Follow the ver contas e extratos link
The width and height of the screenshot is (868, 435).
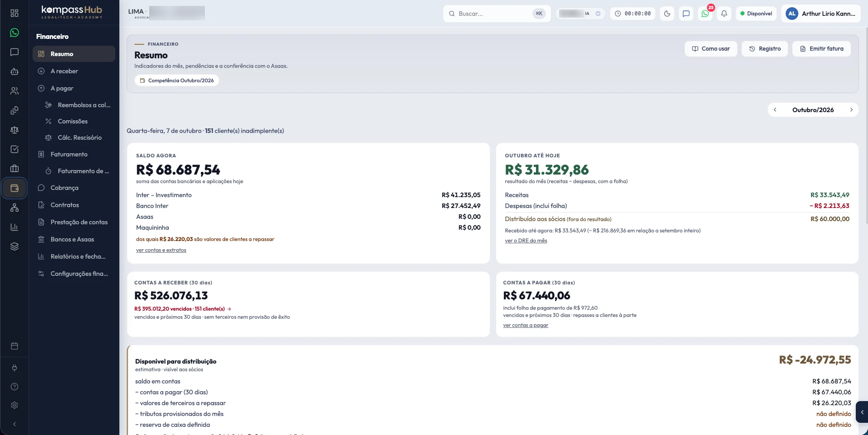click(x=161, y=250)
